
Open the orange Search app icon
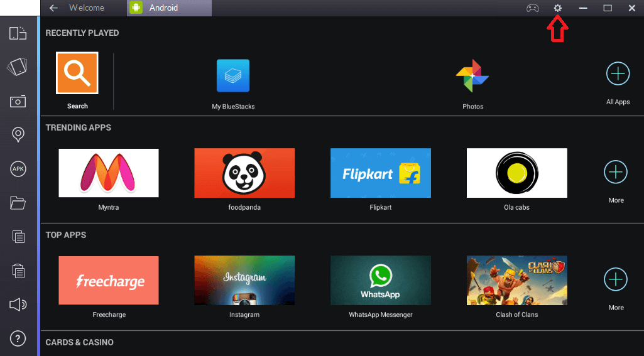click(77, 73)
